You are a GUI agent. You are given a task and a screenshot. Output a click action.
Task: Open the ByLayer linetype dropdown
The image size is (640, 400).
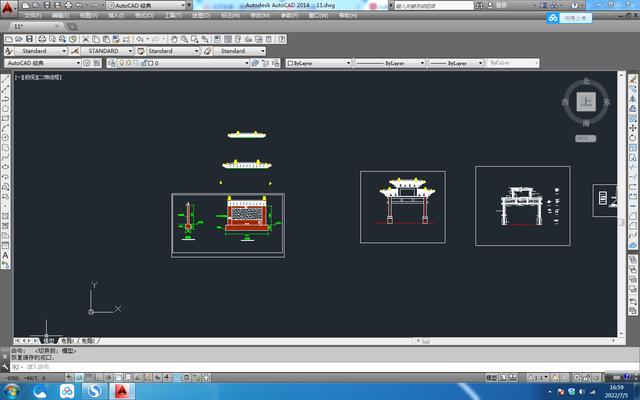[388, 63]
